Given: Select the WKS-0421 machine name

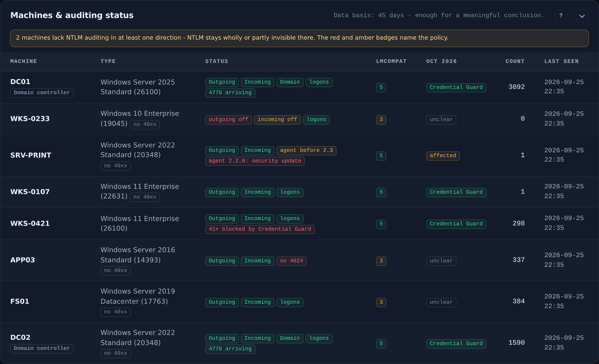Looking at the screenshot, I should tap(30, 224).
